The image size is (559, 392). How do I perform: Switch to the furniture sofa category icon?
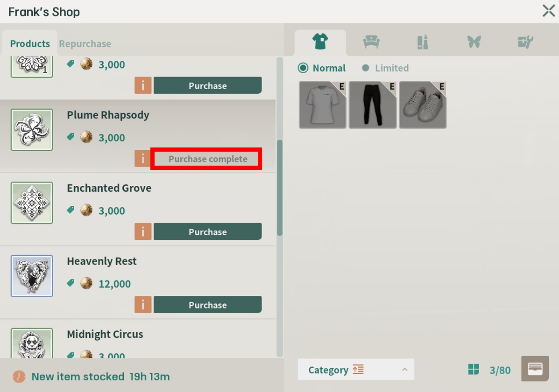point(371,42)
